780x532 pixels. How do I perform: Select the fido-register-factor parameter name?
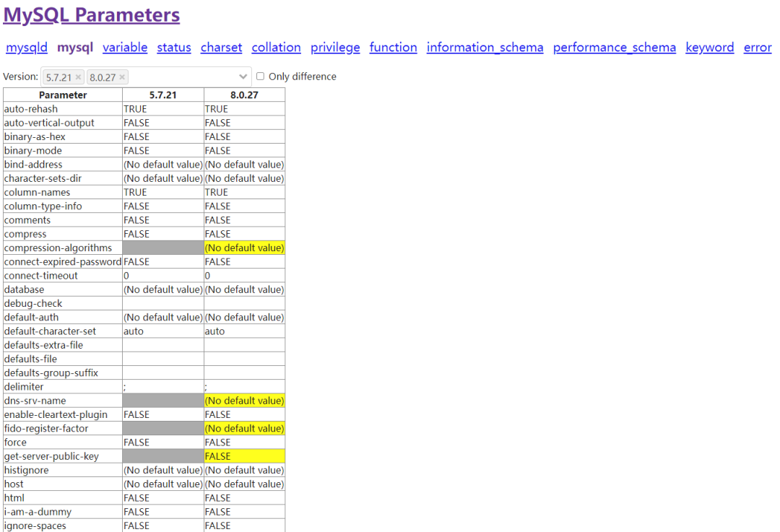[46, 429]
